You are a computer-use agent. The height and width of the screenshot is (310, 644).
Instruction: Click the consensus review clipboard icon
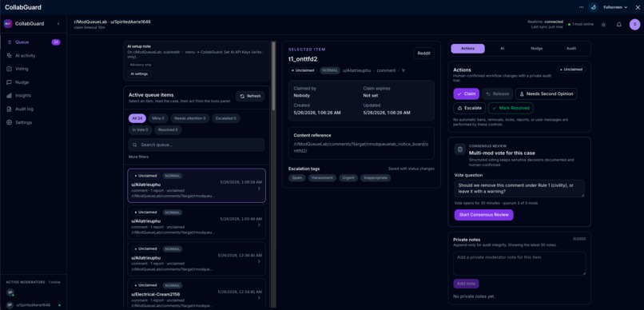(460, 149)
